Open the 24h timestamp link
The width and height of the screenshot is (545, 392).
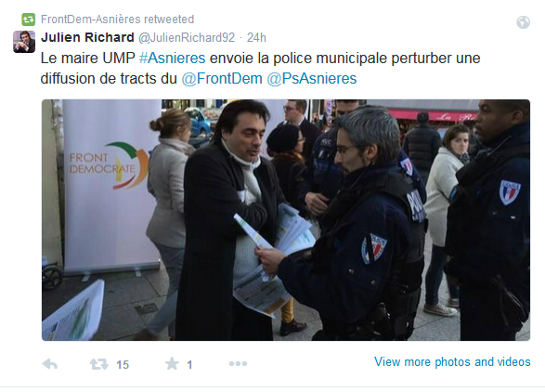click(x=256, y=37)
